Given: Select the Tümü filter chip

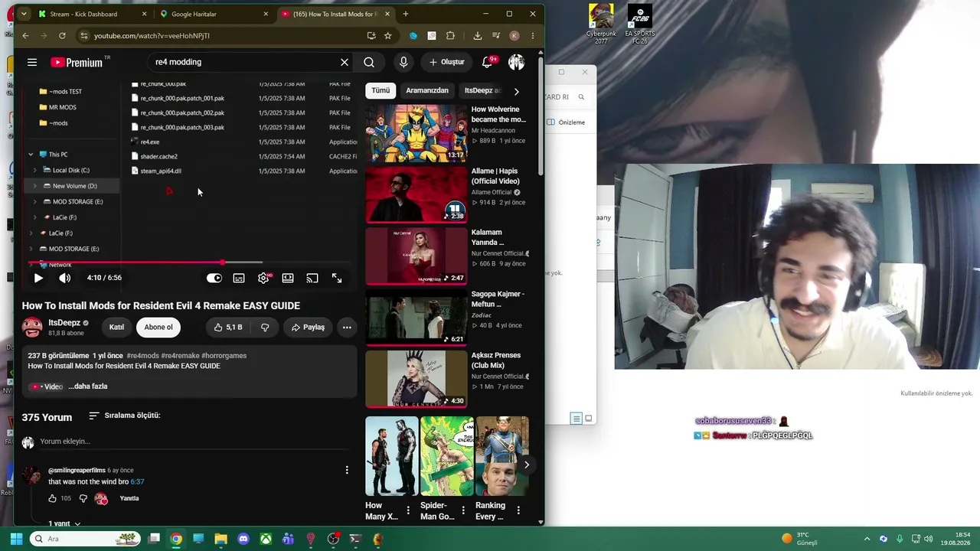Looking at the screenshot, I should click(381, 90).
